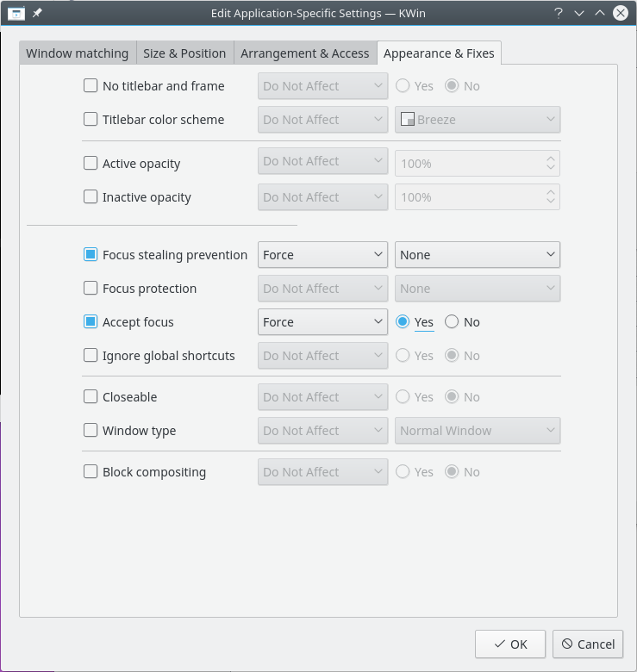Click the pin icon in titlebar
This screenshot has height=672, width=637.
pyautogui.click(x=37, y=13)
